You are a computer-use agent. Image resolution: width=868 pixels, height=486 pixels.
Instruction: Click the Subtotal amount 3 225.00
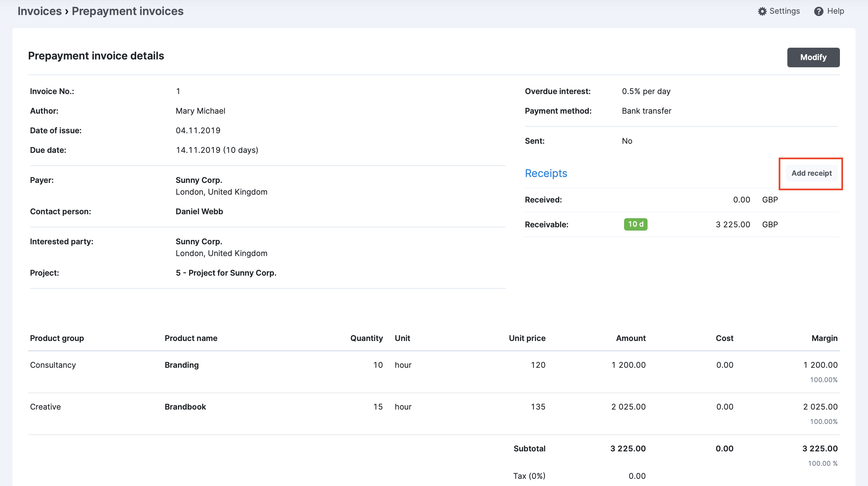pos(628,448)
